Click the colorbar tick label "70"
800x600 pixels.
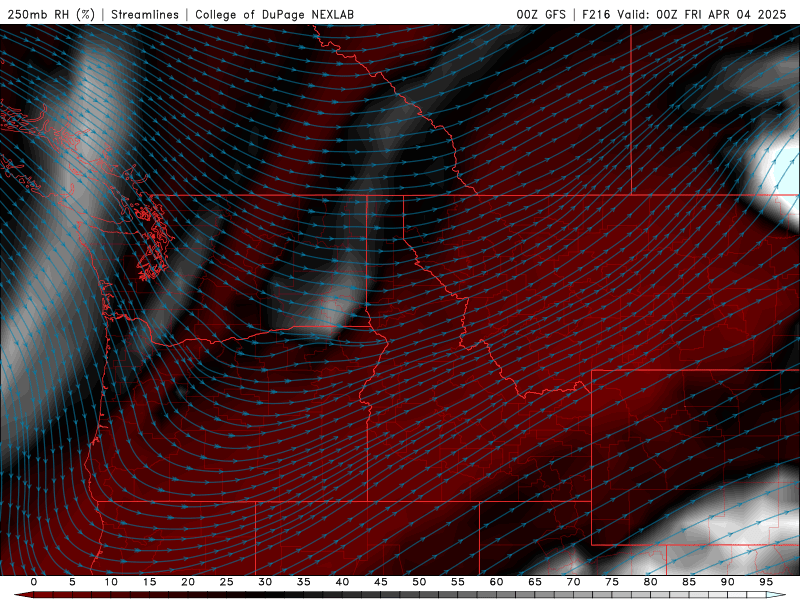tap(573, 582)
